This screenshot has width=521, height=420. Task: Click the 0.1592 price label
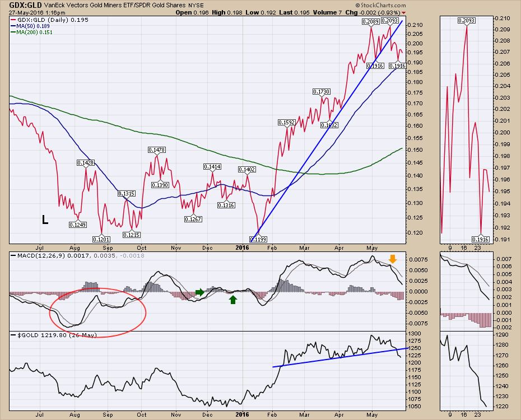[286, 123]
